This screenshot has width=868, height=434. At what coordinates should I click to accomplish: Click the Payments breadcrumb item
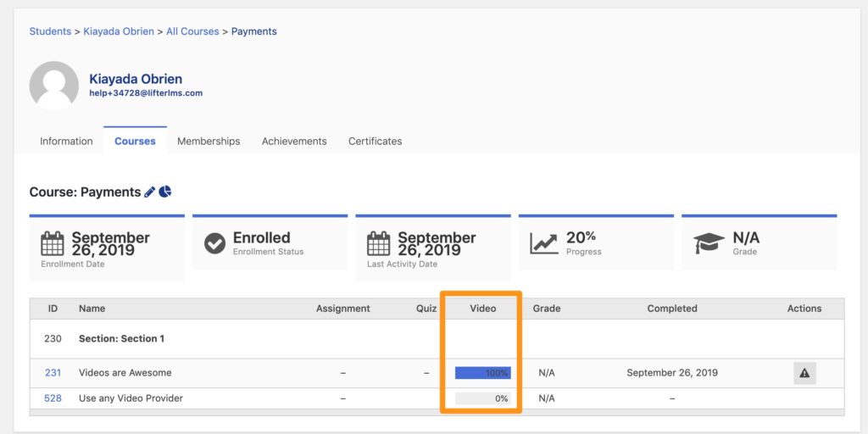tap(254, 31)
